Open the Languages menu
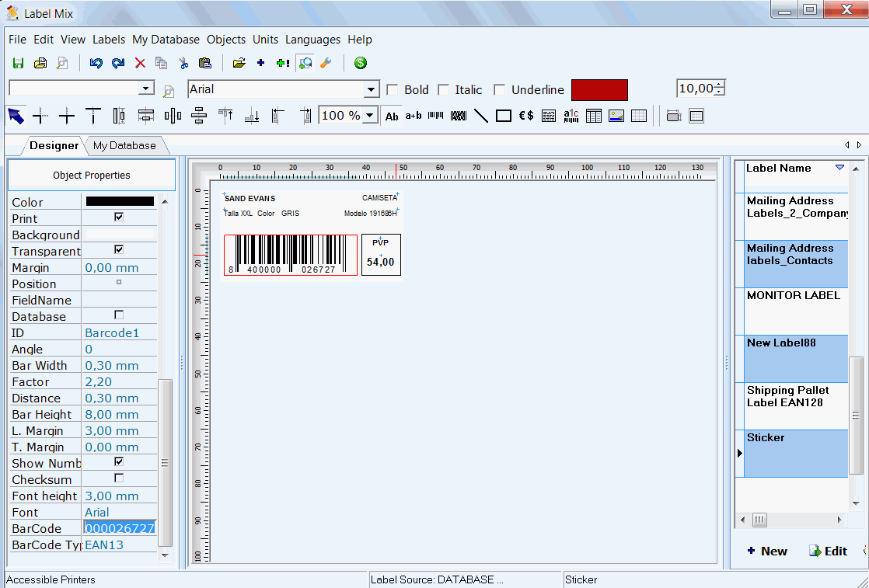Image resolution: width=869 pixels, height=588 pixels. pyautogui.click(x=312, y=40)
